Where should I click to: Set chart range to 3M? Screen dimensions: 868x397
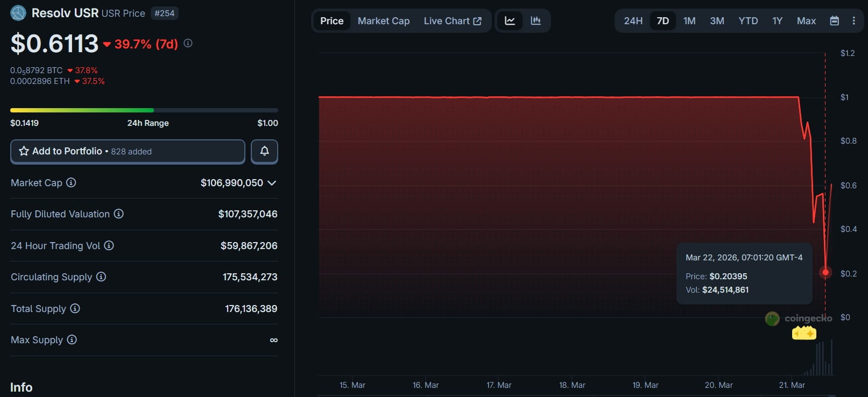pos(717,21)
